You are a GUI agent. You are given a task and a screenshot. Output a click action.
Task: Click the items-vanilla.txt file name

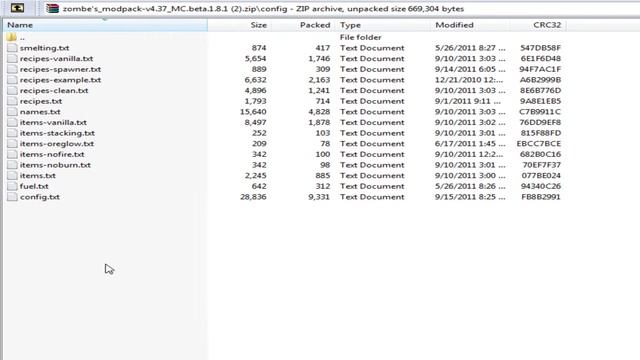pos(53,122)
